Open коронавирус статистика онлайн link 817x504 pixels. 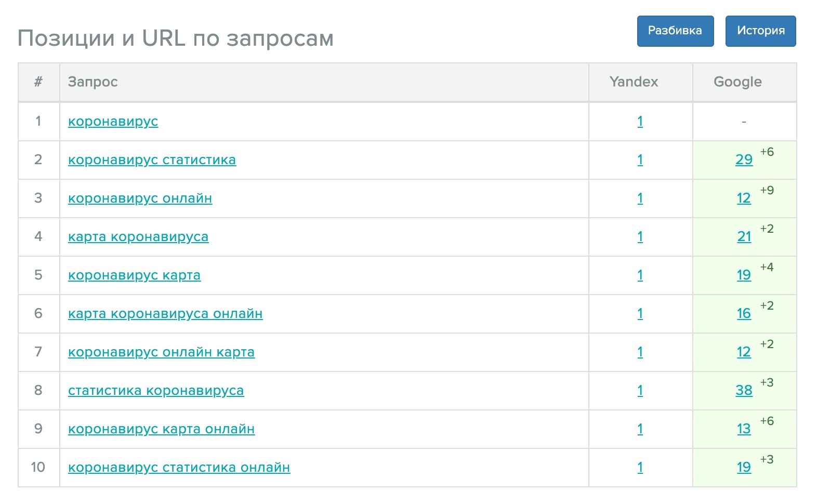[x=179, y=468]
